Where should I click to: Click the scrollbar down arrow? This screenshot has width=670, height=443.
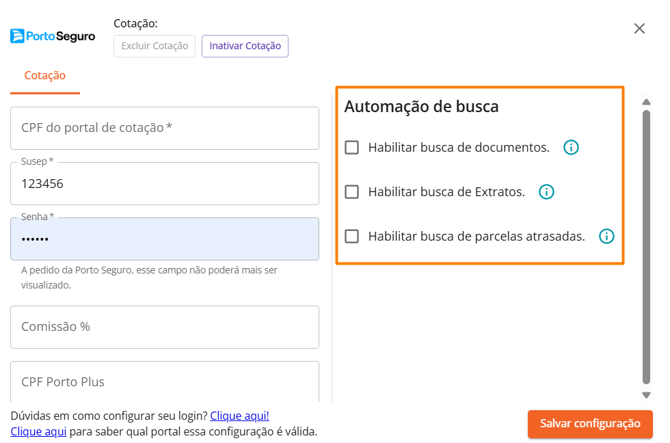coord(646,395)
